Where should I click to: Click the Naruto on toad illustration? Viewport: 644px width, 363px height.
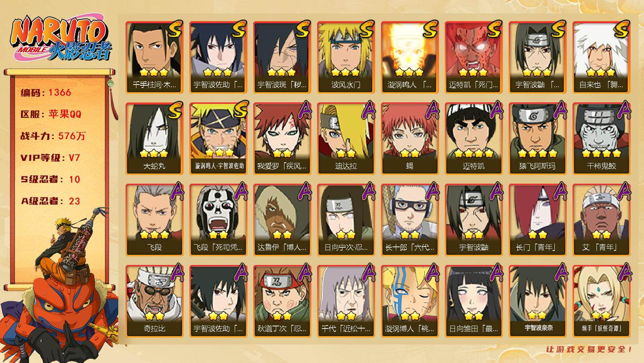pyautogui.click(x=60, y=287)
